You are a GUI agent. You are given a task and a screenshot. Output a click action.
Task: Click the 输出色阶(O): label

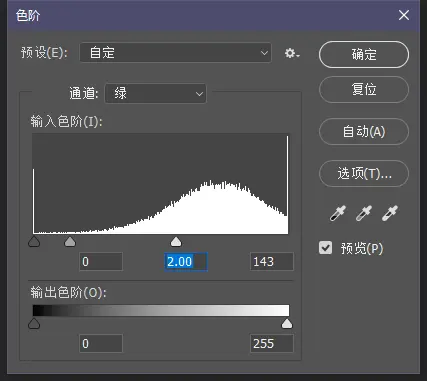(68, 292)
